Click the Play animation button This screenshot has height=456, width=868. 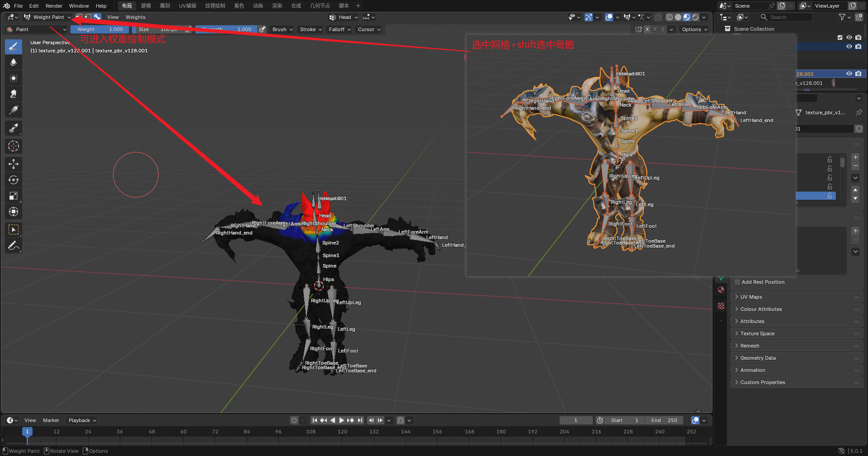tap(342, 420)
